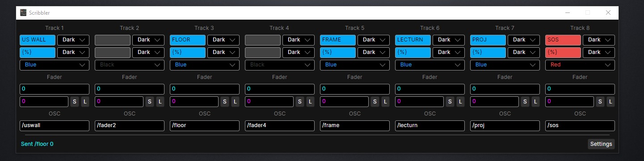The image size is (644, 161).
Task: Click the /frame OSC address field
Action: (x=355, y=125)
